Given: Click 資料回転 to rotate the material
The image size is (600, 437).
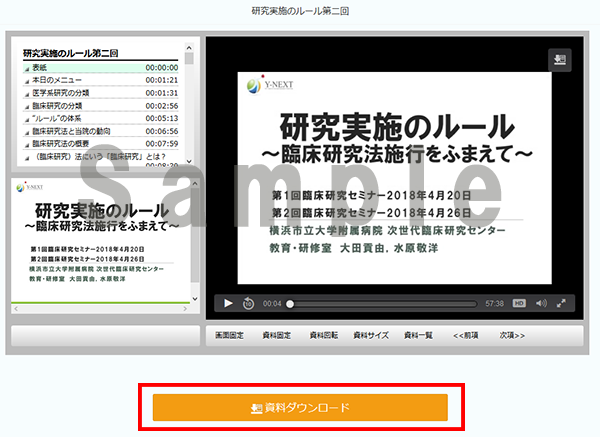Looking at the screenshot, I should (x=324, y=335).
